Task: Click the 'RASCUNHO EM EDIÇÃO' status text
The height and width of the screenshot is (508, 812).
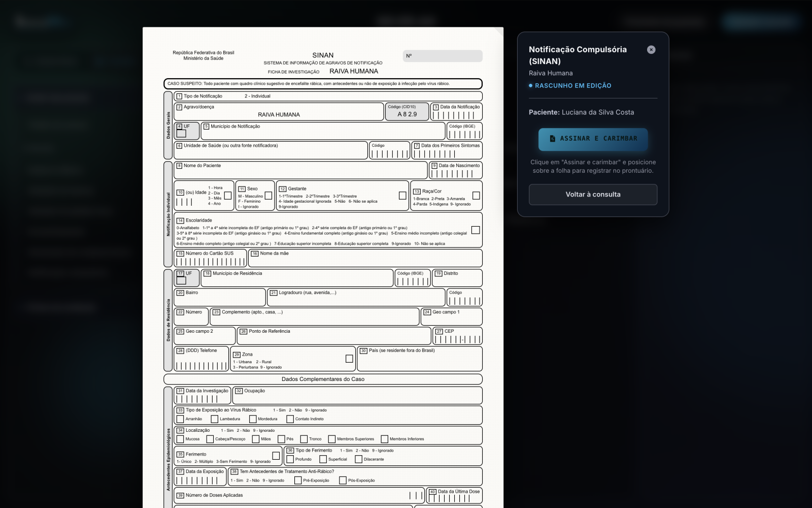Action: pyautogui.click(x=573, y=86)
